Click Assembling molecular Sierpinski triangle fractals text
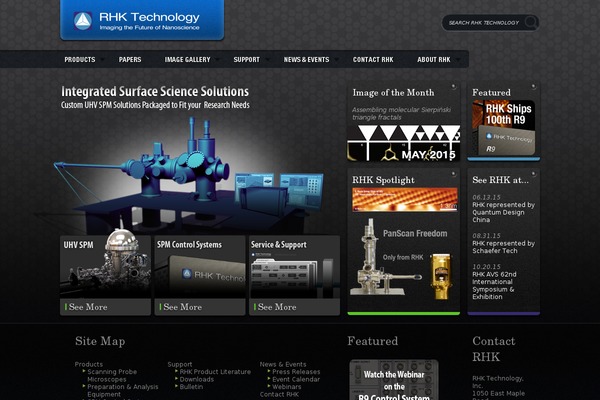Screen dimensions: 600x400 coord(401,114)
